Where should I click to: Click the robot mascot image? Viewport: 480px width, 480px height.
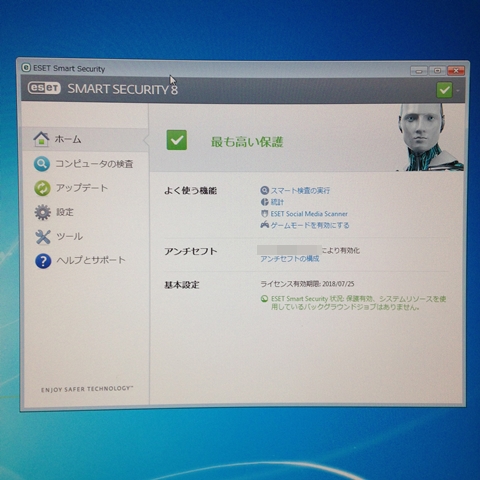430,137
